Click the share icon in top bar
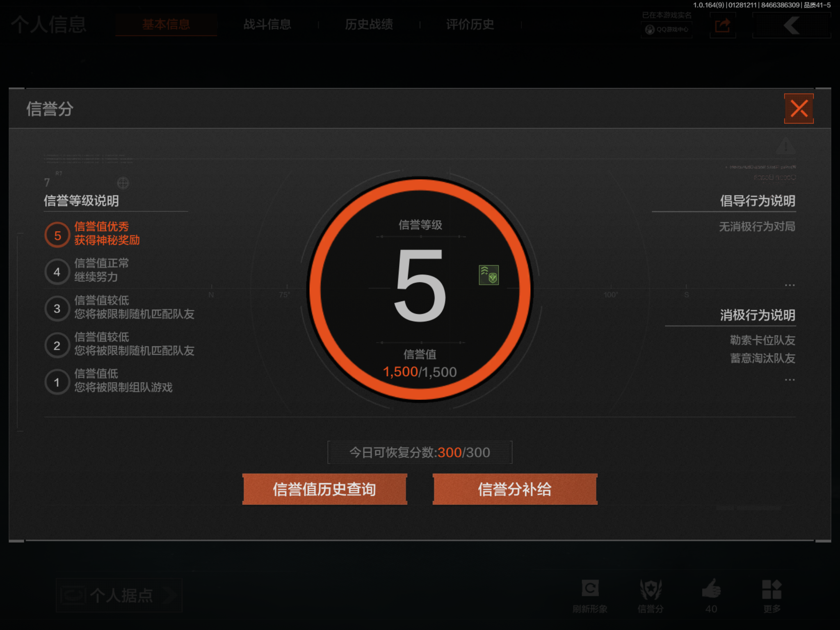Viewport: 840px width, 630px height. pos(722,25)
